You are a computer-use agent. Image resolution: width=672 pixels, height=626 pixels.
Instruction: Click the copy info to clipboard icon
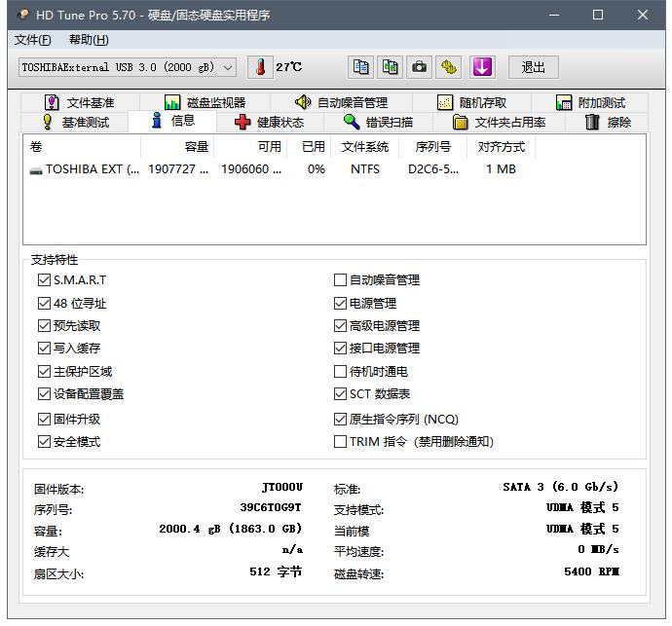click(x=360, y=67)
